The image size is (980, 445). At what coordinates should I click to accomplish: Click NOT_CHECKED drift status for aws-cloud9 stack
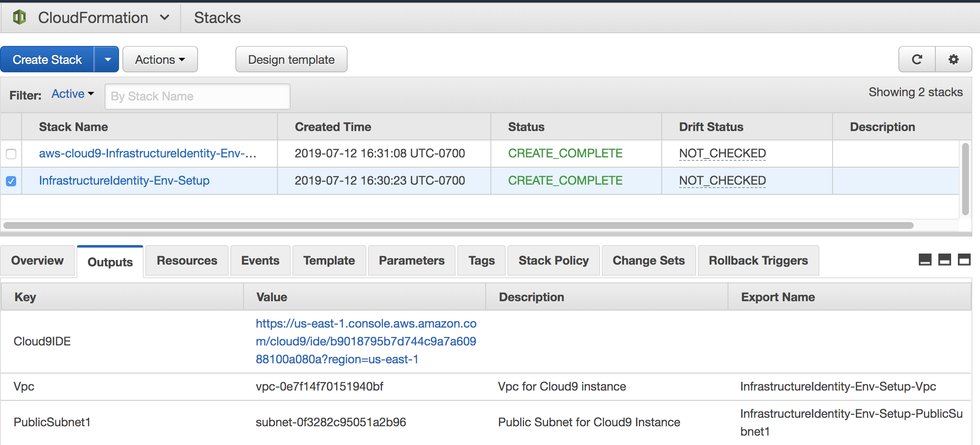(722, 153)
